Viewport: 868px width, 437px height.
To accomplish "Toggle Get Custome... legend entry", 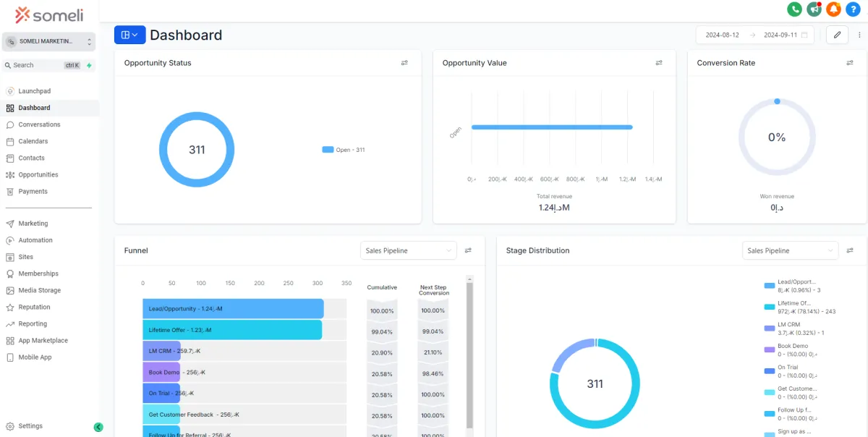I will click(791, 392).
